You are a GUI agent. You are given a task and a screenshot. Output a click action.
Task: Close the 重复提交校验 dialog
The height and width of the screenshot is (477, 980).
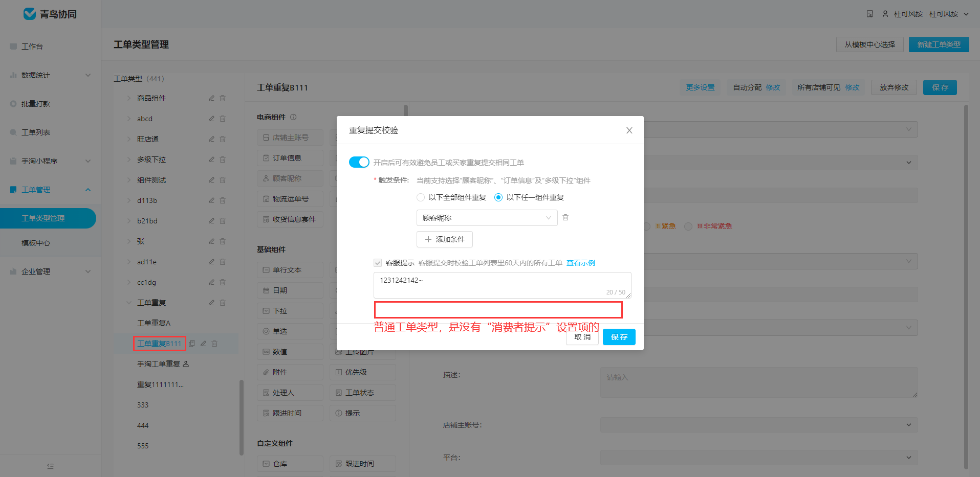click(629, 130)
